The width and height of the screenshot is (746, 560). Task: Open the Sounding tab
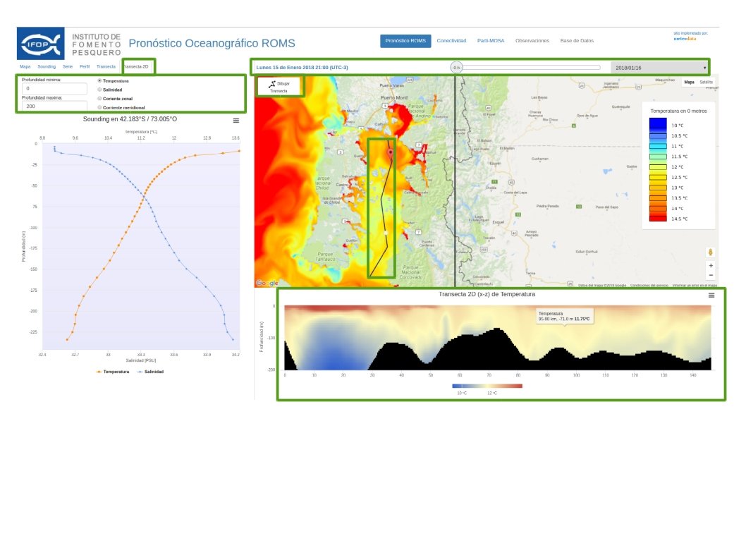click(x=47, y=66)
